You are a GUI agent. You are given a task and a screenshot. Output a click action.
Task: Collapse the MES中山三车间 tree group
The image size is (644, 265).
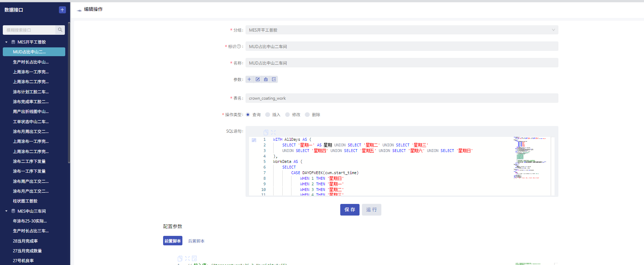pos(6,211)
